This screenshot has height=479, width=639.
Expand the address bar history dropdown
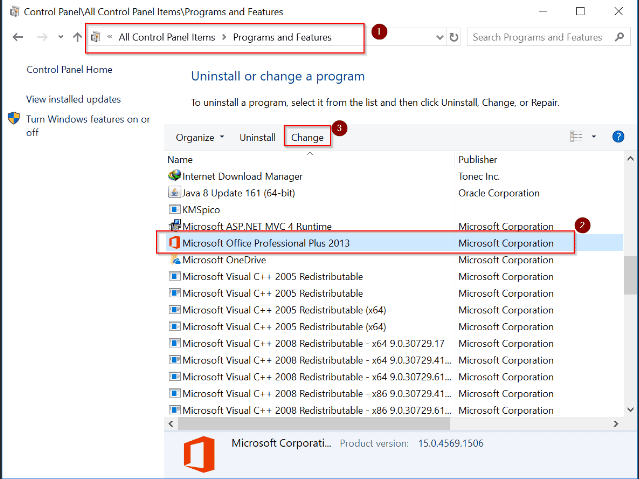(440, 38)
